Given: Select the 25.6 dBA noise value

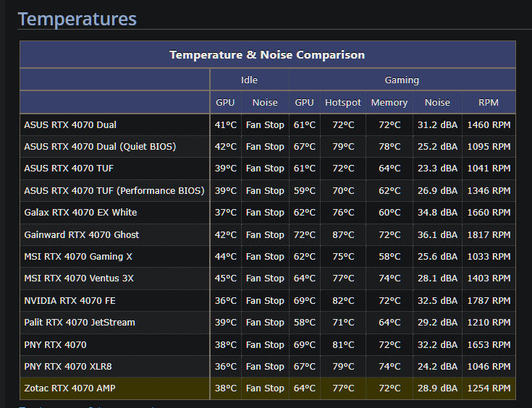Looking at the screenshot, I should [x=437, y=256].
